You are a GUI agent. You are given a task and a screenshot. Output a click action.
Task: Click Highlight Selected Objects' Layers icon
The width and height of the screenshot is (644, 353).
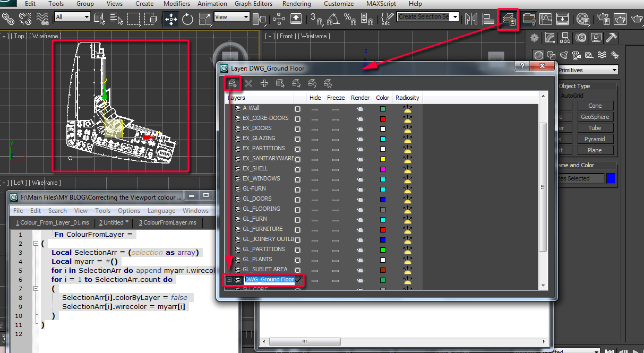(x=296, y=83)
